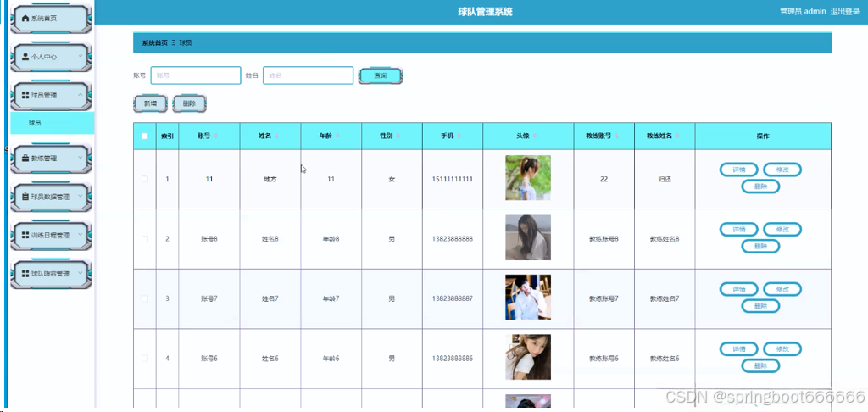
Task: Sort the table by 教练账号 column arrows
Action: pyautogui.click(x=616, y=136)
